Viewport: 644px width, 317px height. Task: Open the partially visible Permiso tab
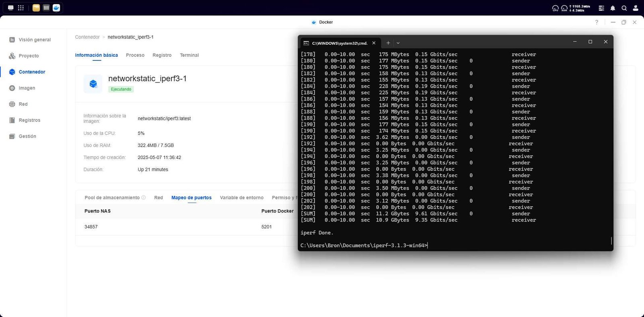(x=285, y=198)
